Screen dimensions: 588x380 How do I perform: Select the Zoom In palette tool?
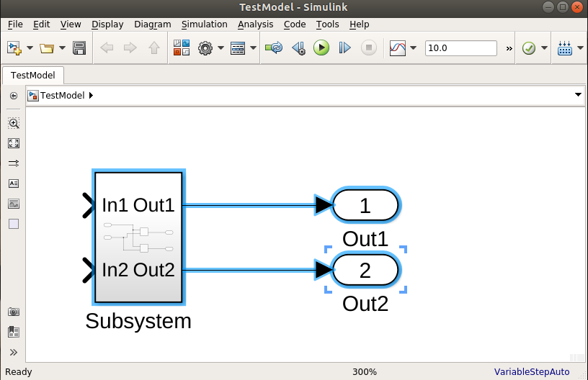[14, 123]
